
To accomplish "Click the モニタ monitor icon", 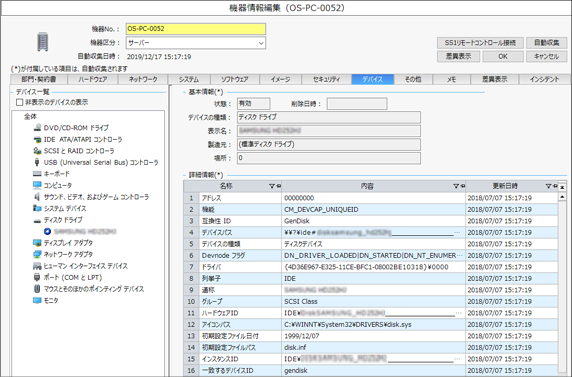I will tap(37, 301).
